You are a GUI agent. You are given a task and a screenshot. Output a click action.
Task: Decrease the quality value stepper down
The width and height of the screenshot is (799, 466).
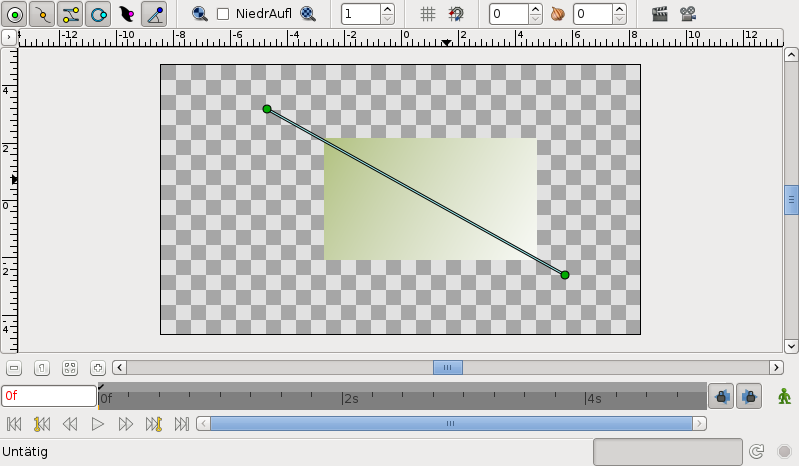387,19
